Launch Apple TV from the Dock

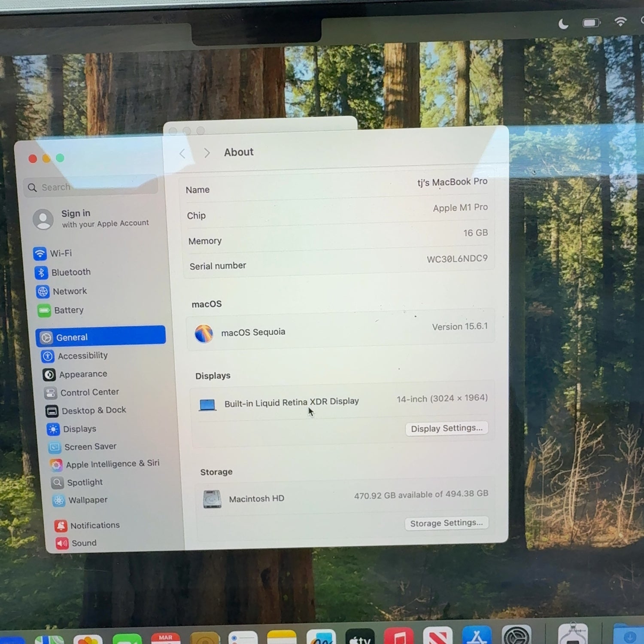click(360, 636)
